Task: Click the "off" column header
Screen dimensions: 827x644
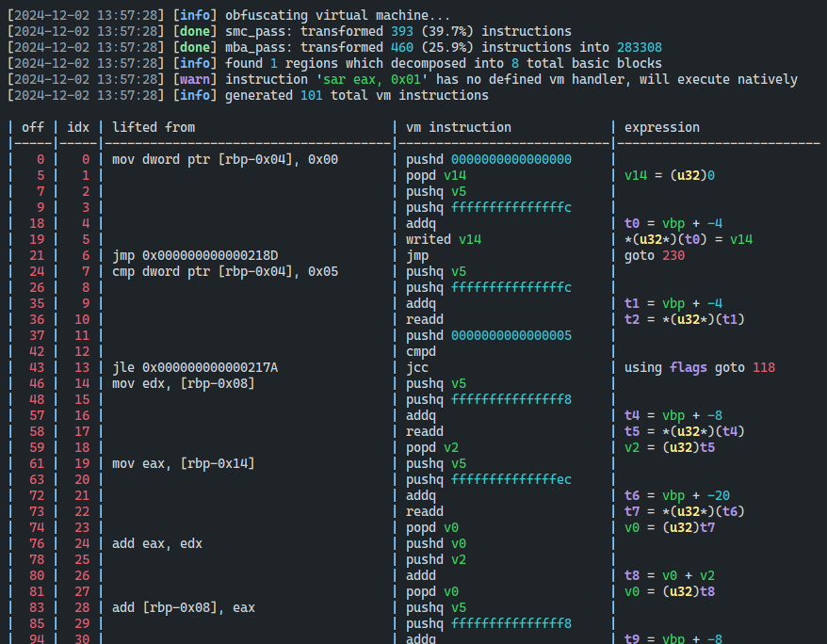Action: [33, 127]
